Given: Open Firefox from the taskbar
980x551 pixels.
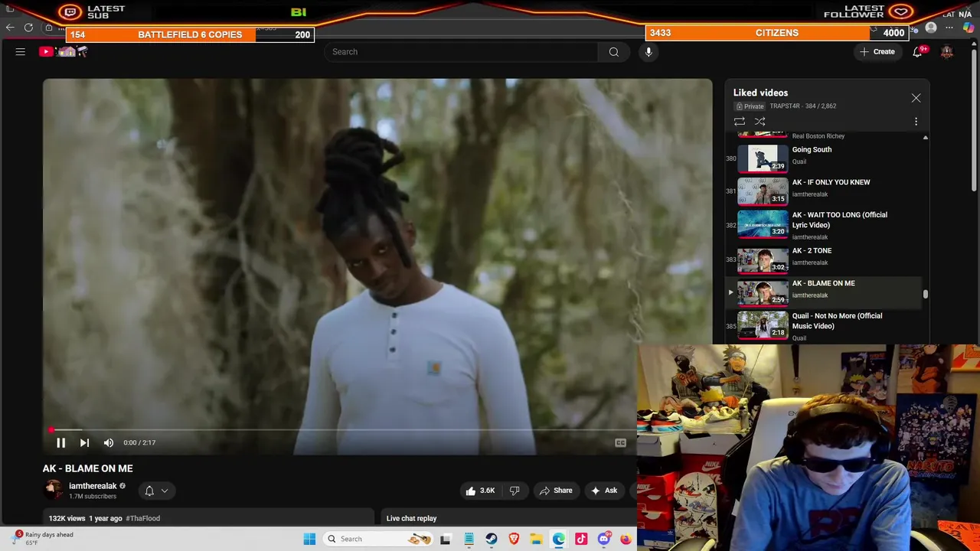Looking at the screenshot, I should 626,539.
